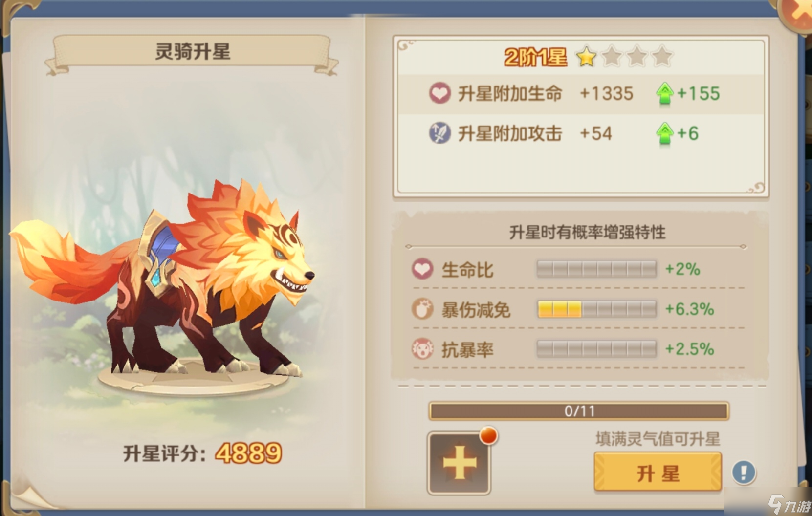The width and height of the screenshot is (812, 516).
Task: Click the 升星 upgrade button
Action: point(658,472)
